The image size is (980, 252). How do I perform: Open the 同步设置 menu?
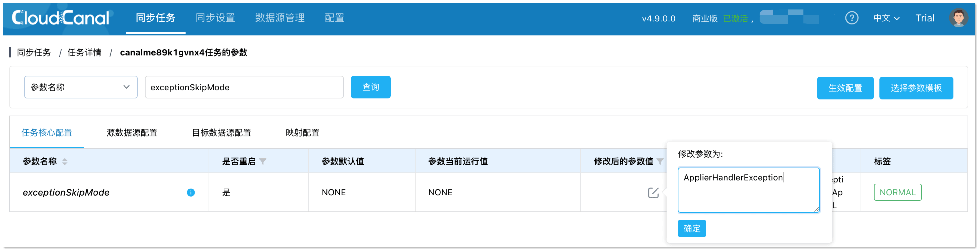point(215,18)
